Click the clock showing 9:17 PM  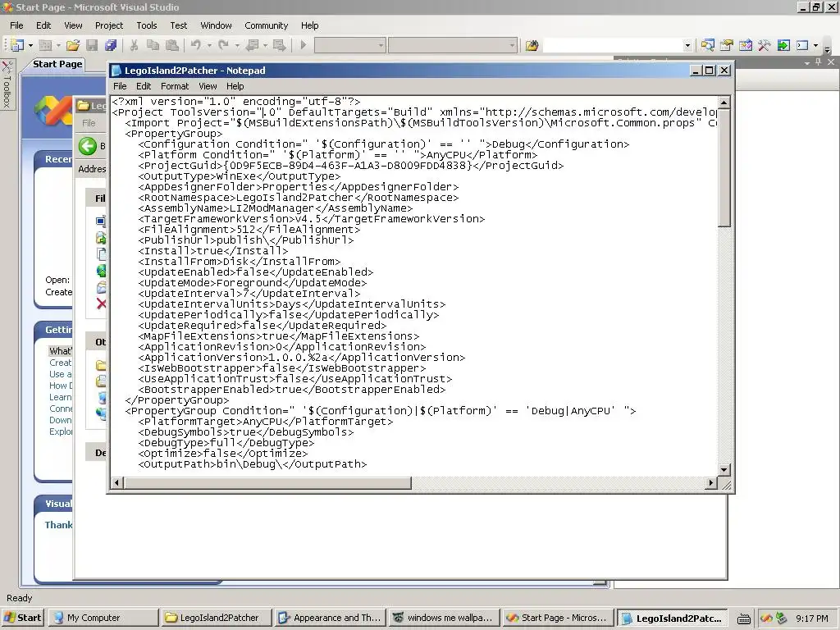pos(812,619)
